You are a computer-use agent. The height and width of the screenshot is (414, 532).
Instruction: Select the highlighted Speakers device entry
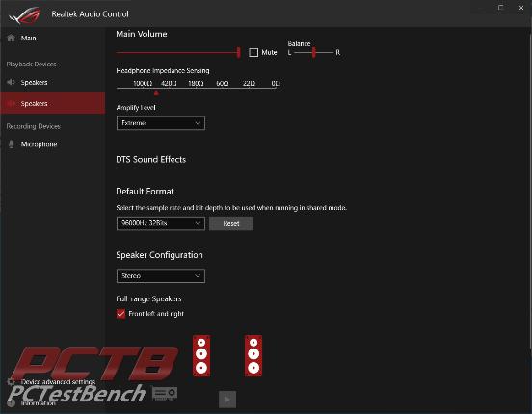click(x=53, y=103)
